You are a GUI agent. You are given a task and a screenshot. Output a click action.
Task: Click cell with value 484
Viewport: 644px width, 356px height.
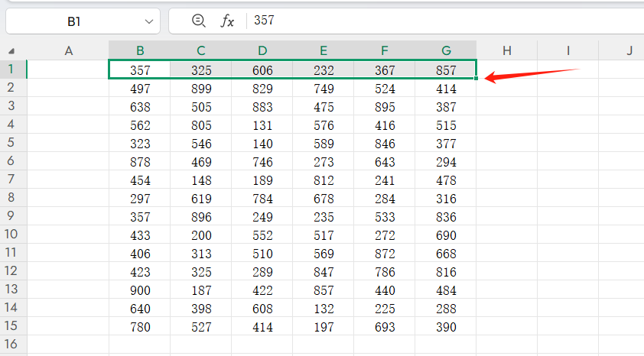click(x=446, y=290)
